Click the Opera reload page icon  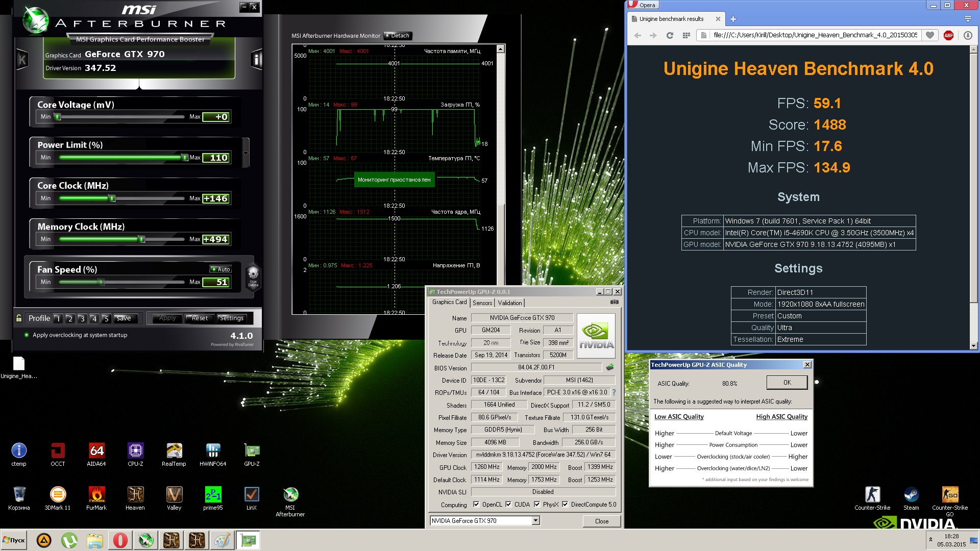(670, 35)
